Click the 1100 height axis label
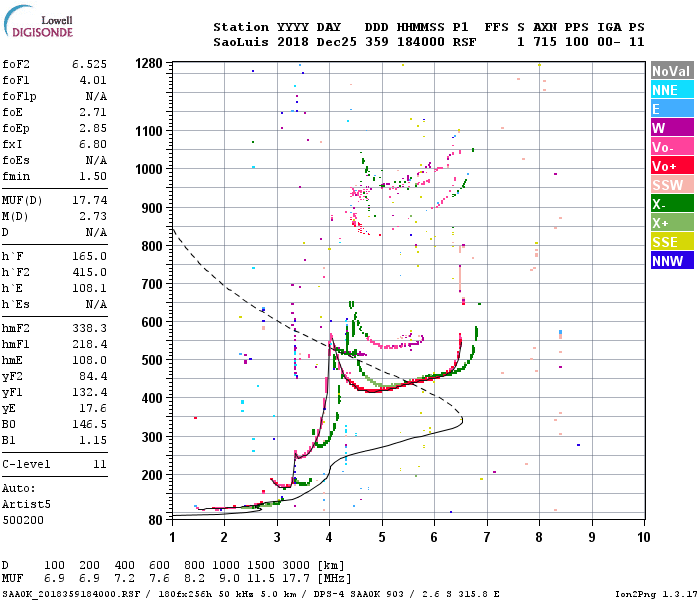This screenshot has width=700, height=600. click(x=149, y=131)
